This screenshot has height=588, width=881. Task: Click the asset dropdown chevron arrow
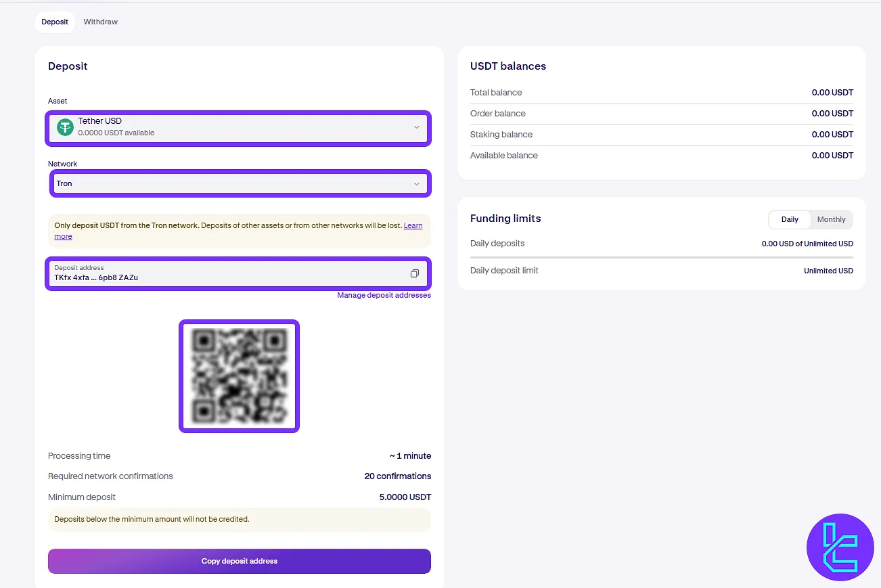(x=417, y=127)
